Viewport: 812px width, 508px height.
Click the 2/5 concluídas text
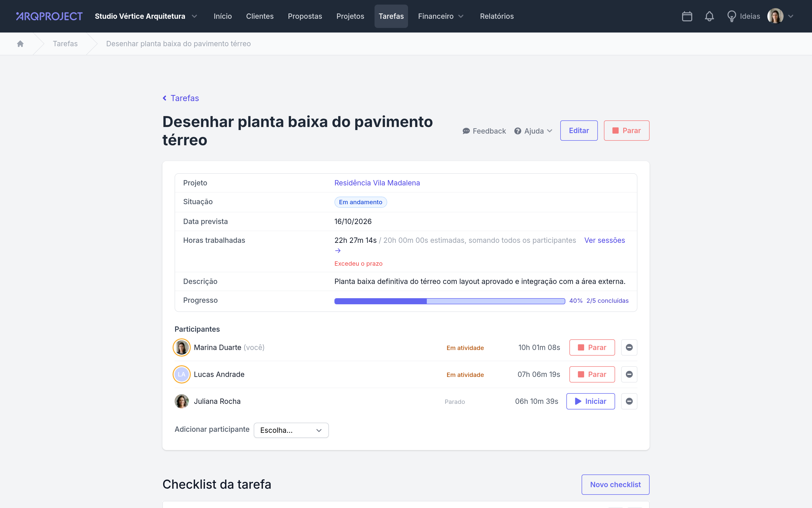[607, 301]
